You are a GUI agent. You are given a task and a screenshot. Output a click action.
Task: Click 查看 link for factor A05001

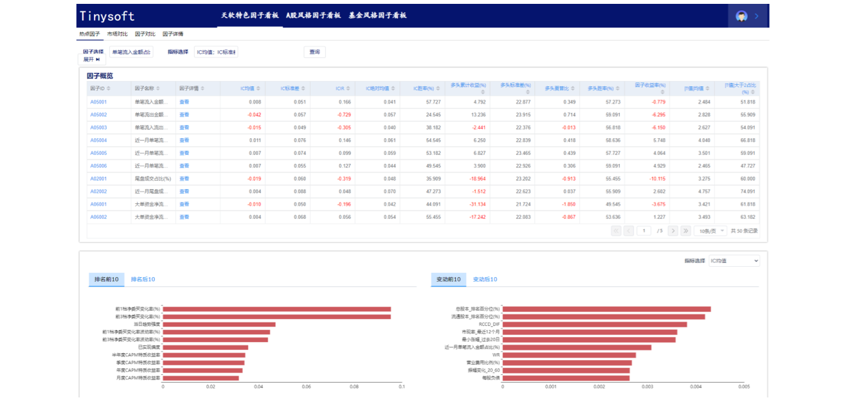tap(184, 102)
